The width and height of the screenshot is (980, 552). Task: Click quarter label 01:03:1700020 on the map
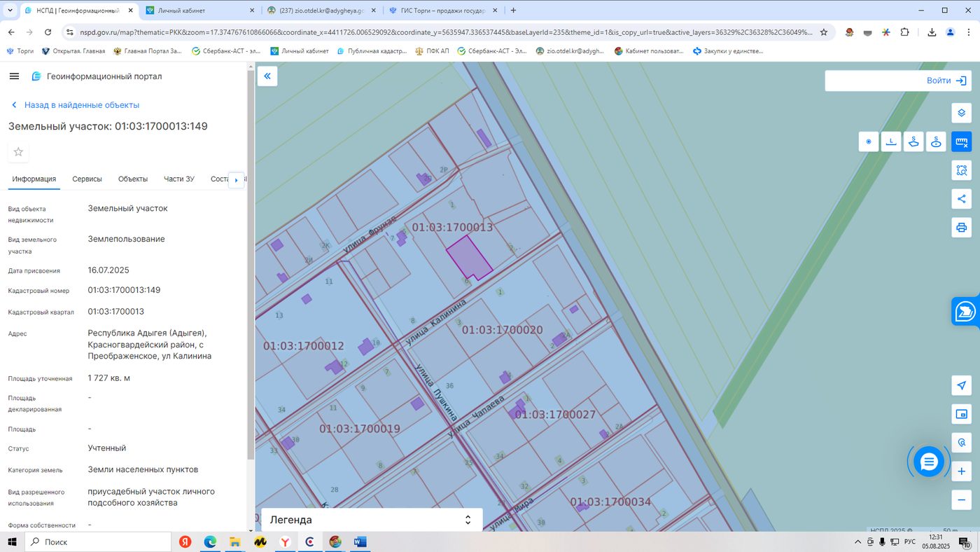[x=502, y=330]
